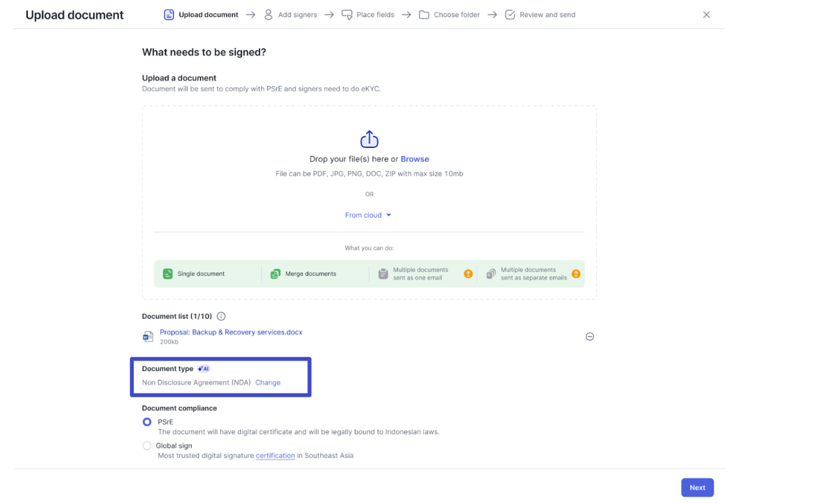Click the upload cloud icon in drop zone
This screenshot has width=814, height=504.
coord(369,139)
